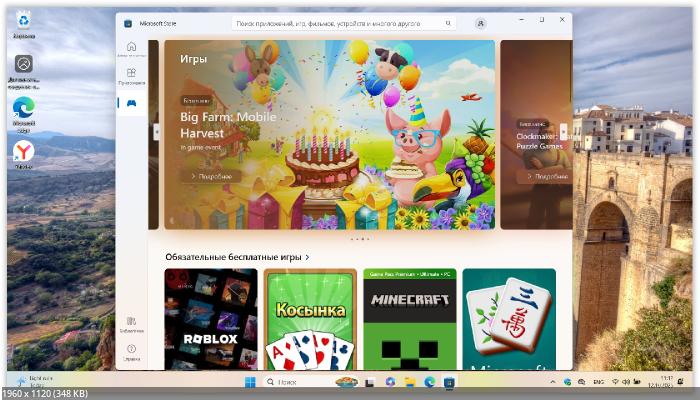
Task: Open the Roblox game tile
Action: tap(210, 318)
